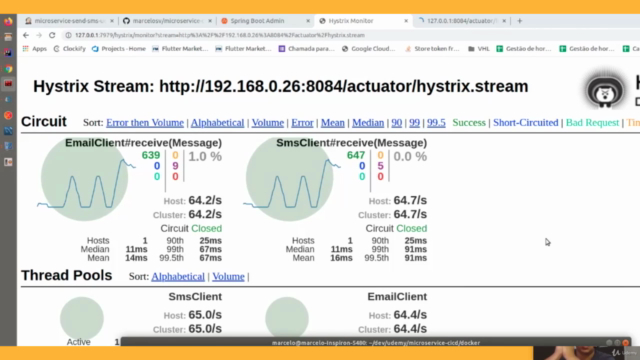Sort circuits with Circuit Volume link
Screen dimensions: 640x360
[x=267, y=122]
